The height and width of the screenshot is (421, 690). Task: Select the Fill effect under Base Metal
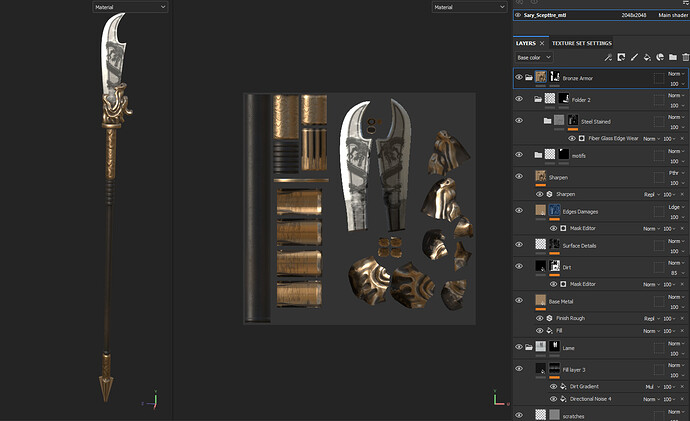pos(559,330)
